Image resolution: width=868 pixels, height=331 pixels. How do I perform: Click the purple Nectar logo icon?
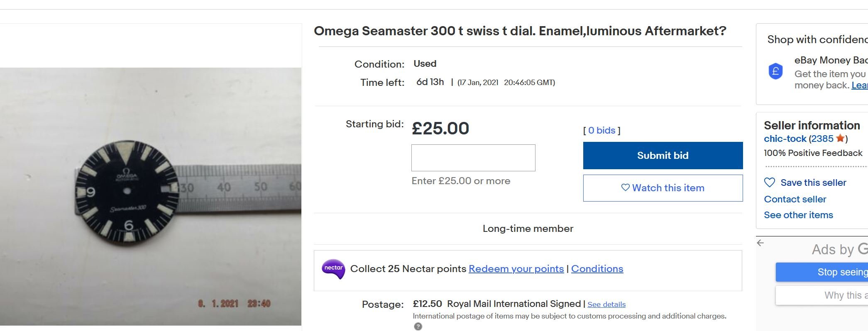[x=333, y=269]
